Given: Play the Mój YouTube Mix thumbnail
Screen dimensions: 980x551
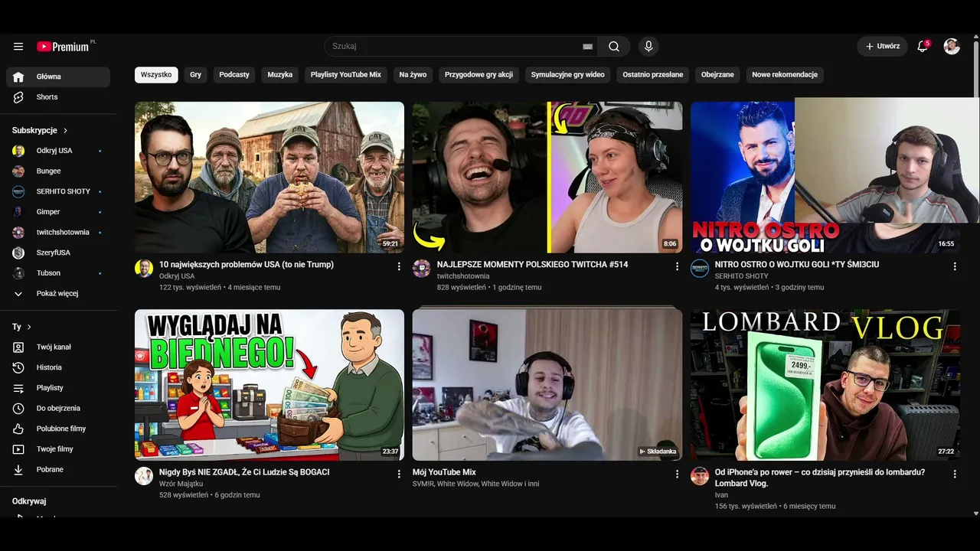Looking at the screenshot, I should pos(547,385).
